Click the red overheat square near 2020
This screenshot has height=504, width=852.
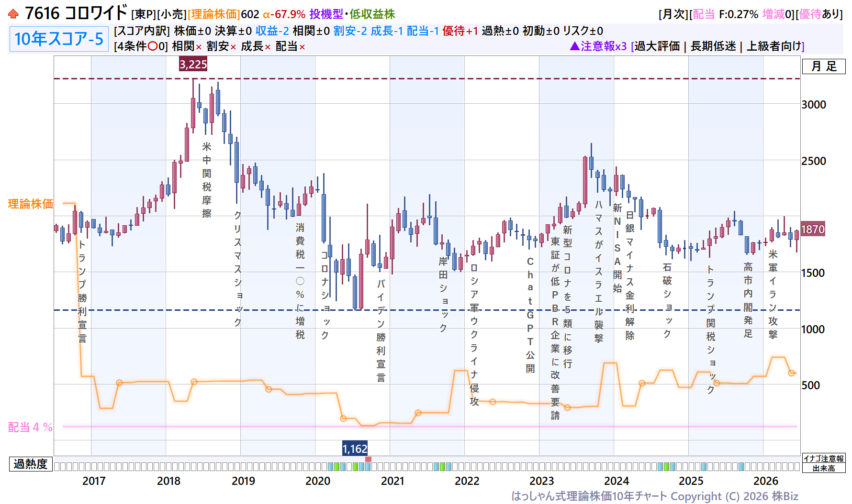(x=368, y=459)
